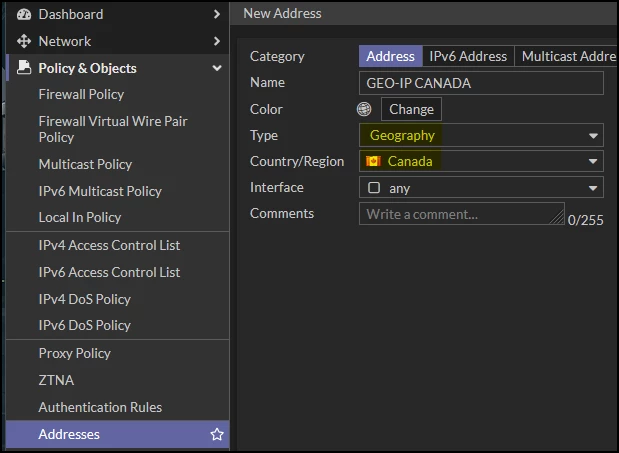This screenshot has height=453, width=619.
Task: Select Addresses in the sidebar
Action: coord(118,434)
